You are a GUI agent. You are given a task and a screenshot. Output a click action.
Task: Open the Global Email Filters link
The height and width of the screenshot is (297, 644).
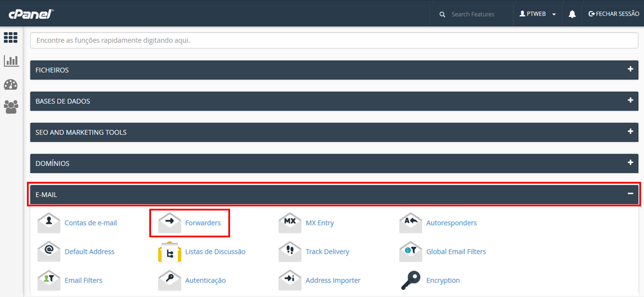pos(455,252)
